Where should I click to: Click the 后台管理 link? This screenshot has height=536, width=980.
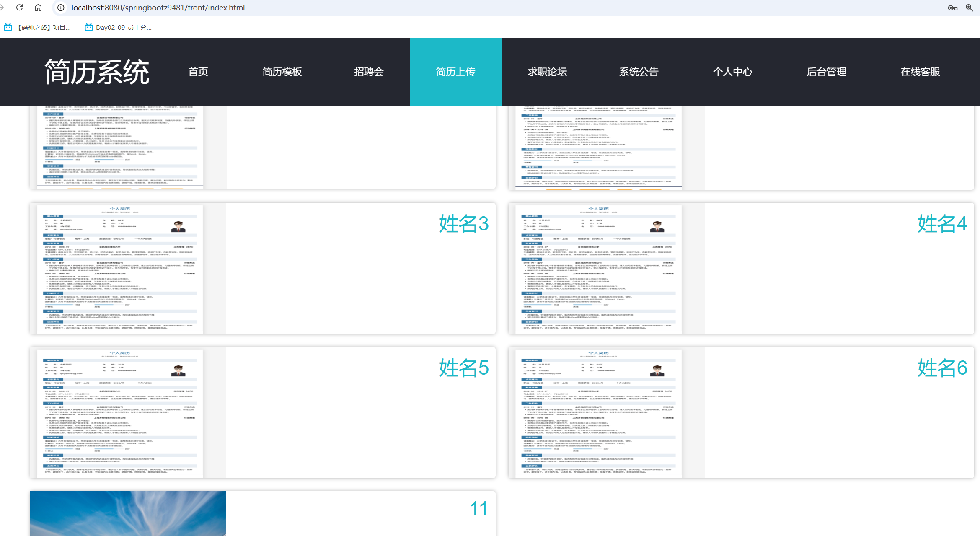point(827,72)
